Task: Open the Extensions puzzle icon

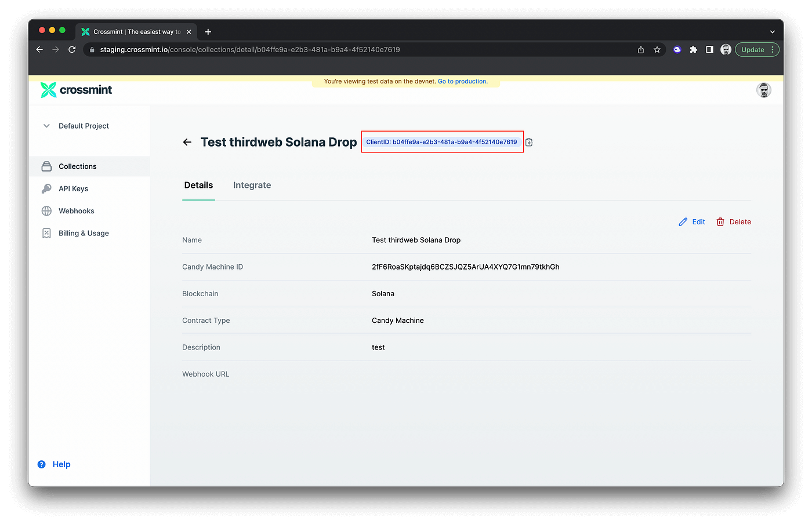Action: [x=693, y=50]
